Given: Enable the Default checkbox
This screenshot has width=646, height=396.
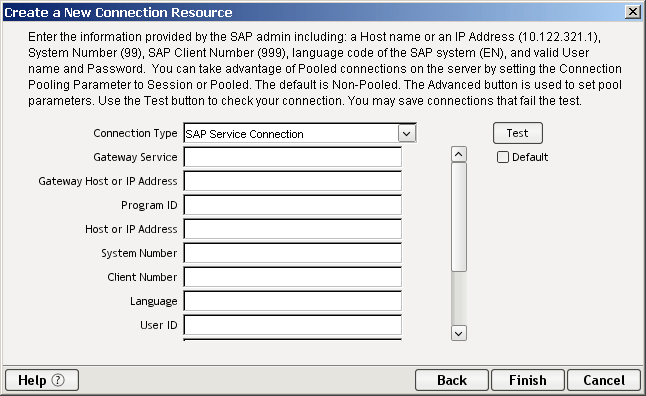Looking at the screenshot, I should point(503,157).
